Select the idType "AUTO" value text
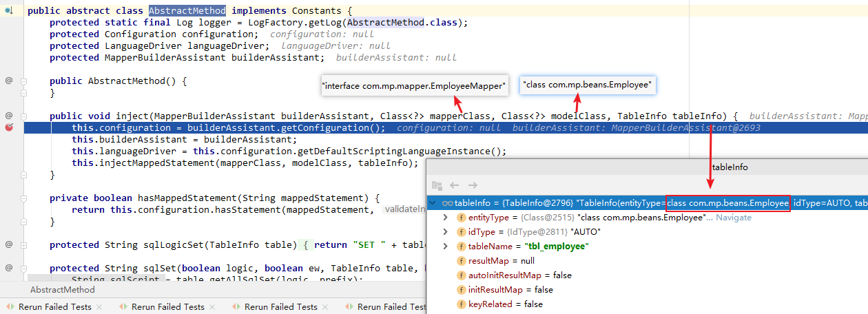Image resolution: width=868 pixels, height=314 pixels. pos(585,232)
